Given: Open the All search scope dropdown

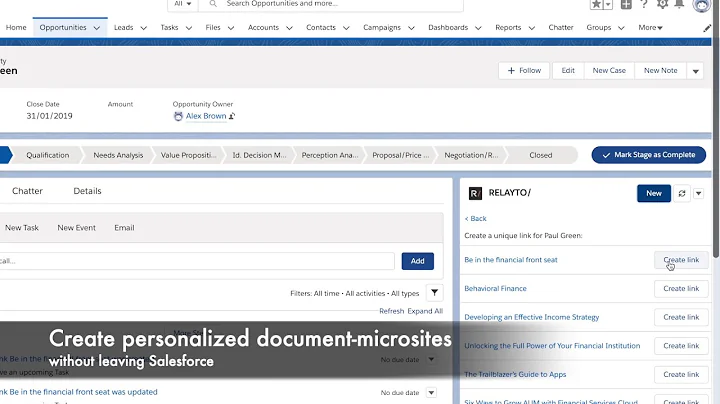Looking at the screenshot, I should [182, 4].
